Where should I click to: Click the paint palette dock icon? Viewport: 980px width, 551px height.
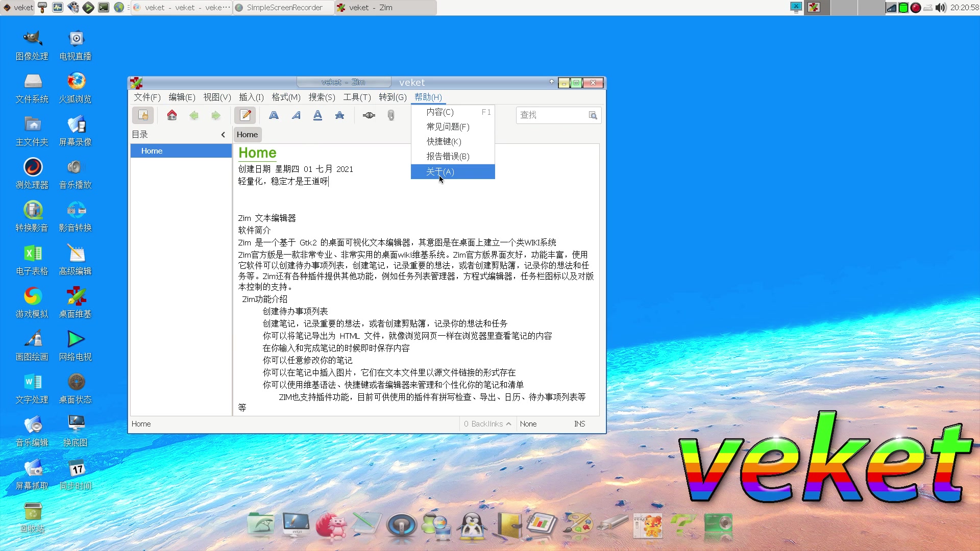(578, 524)
